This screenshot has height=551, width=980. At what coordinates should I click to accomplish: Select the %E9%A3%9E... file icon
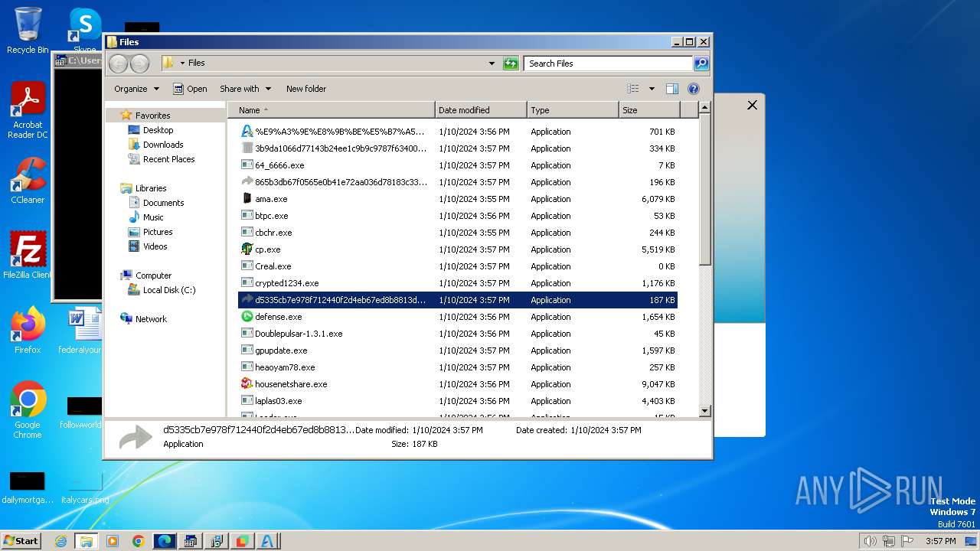tap(247, 132)
